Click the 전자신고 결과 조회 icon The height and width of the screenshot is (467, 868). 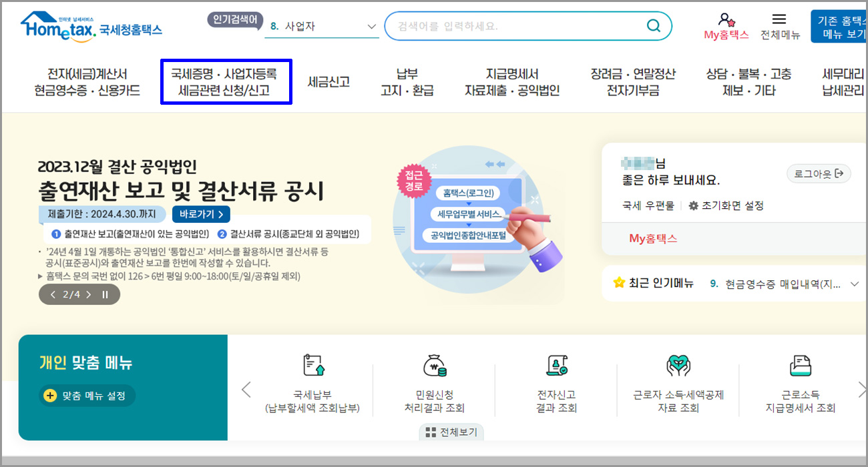[x=557, y=366]
